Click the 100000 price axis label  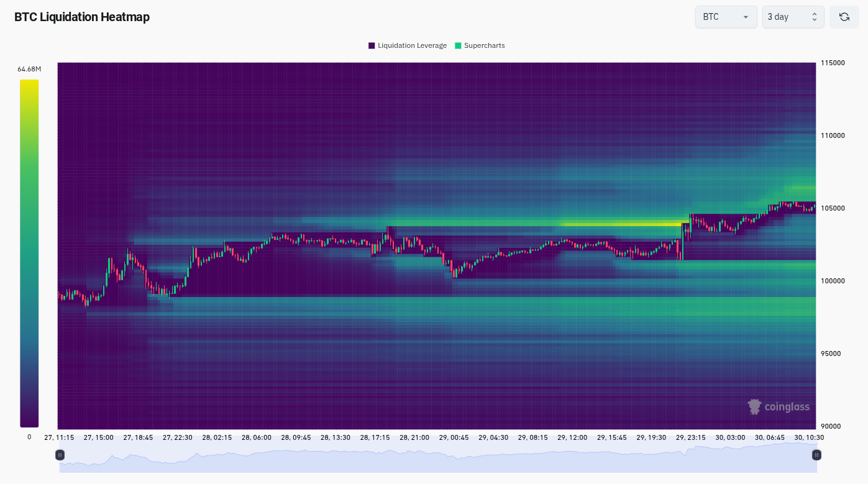pyautogui.click(x=833, y=281)
